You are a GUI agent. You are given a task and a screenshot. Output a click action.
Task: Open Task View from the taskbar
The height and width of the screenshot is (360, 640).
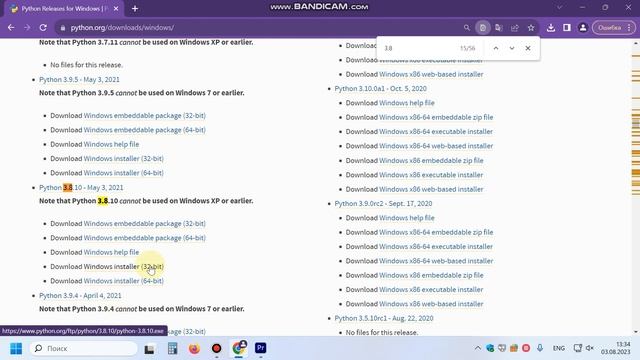coord(149,349)
